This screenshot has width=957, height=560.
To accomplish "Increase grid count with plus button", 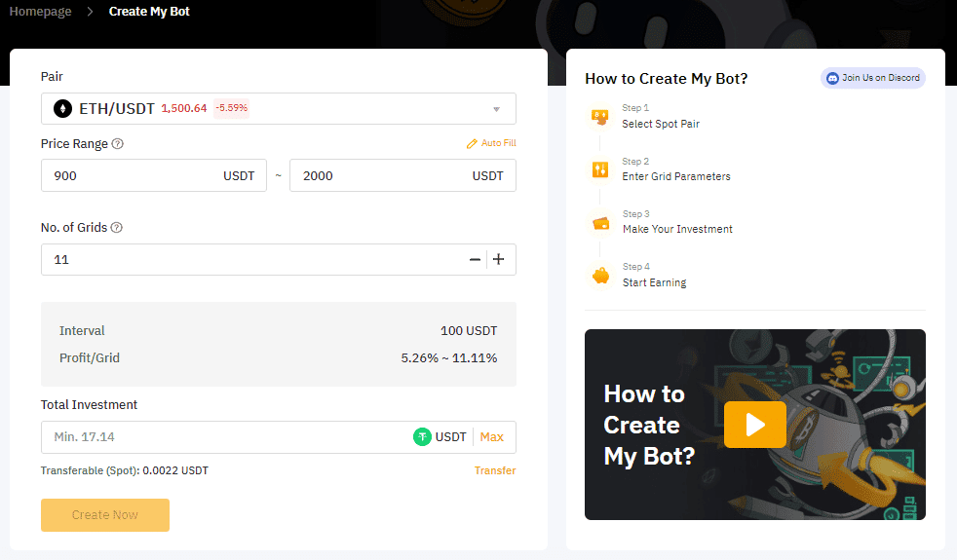I will (x=499, y=259).
